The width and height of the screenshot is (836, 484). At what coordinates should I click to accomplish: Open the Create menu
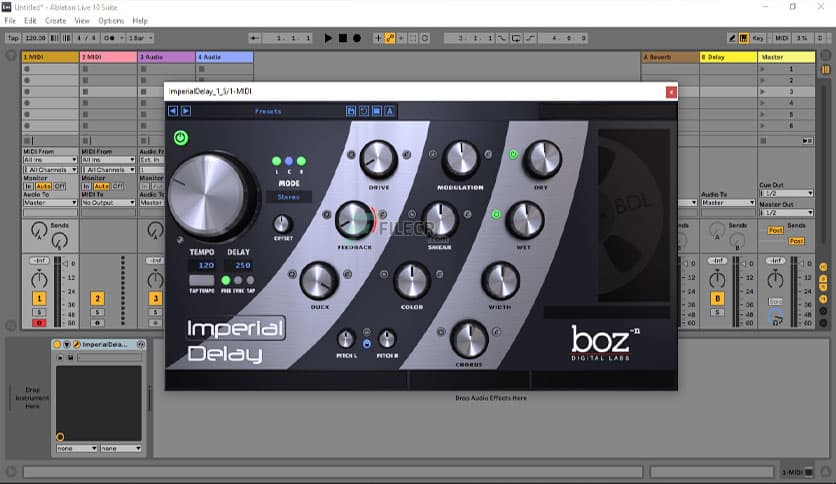[x=55, y=21]
